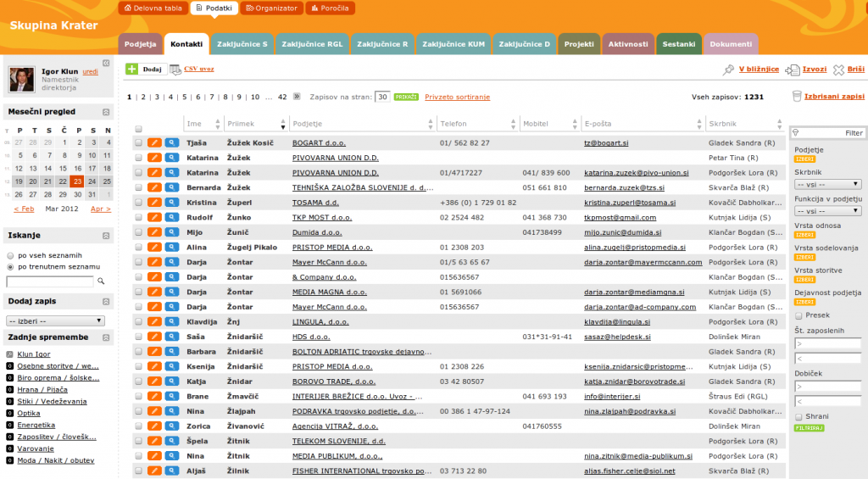Screen dimensions: 868x479
Task: Open the Aktivnosti tab
Action: pyautogui.click(x=628, y=44)
